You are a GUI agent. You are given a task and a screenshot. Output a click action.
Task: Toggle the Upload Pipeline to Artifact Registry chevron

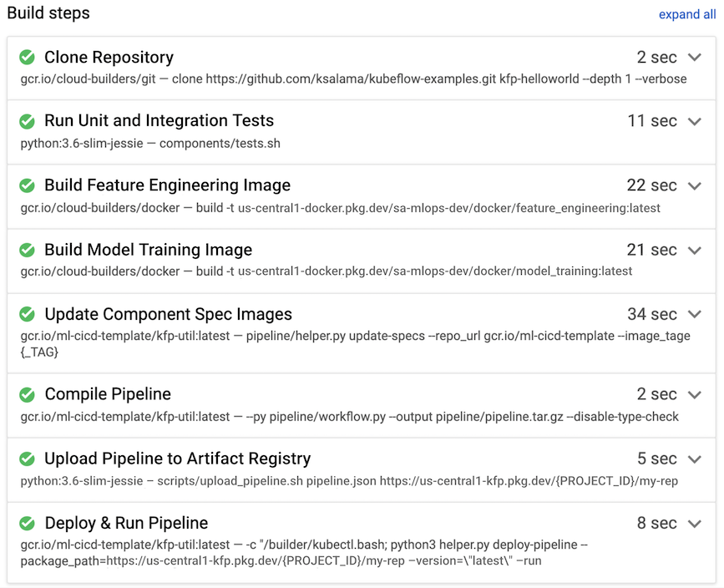pyautogui.click(x=695, y=459)
